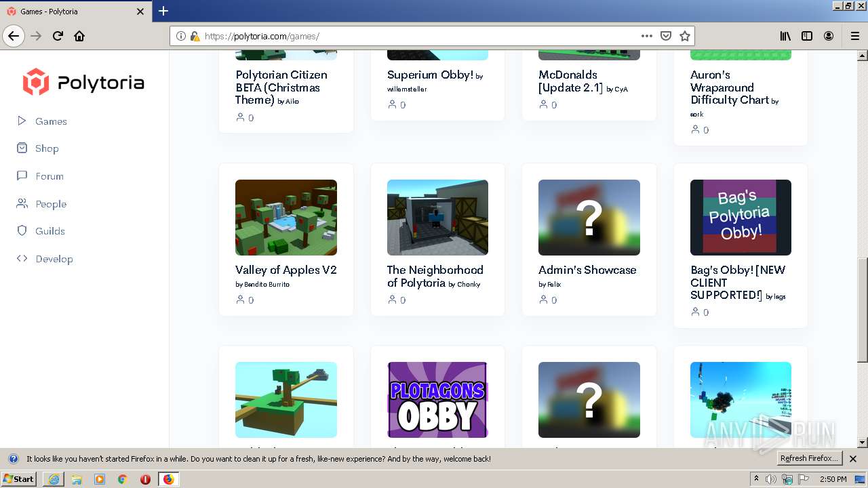This screenshot has width=868, height=488.
Task: Toggle the Firefox sidebars view
Action: coord(807,36)
